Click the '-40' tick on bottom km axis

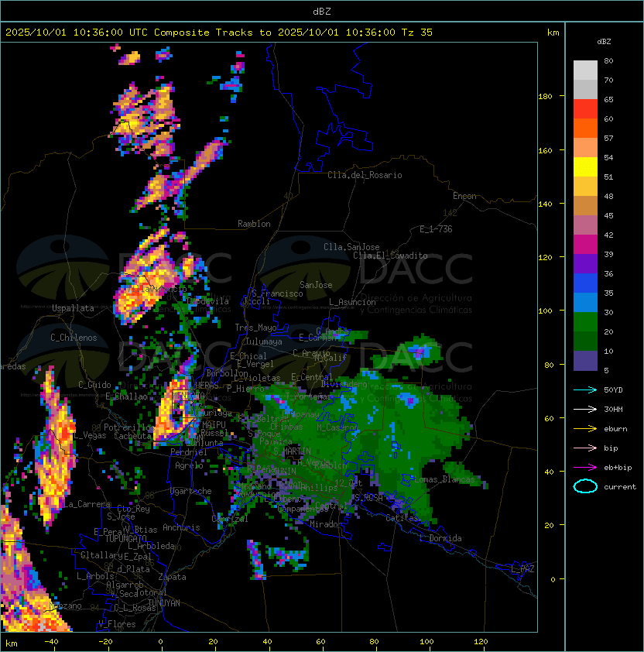coord(51,642)
